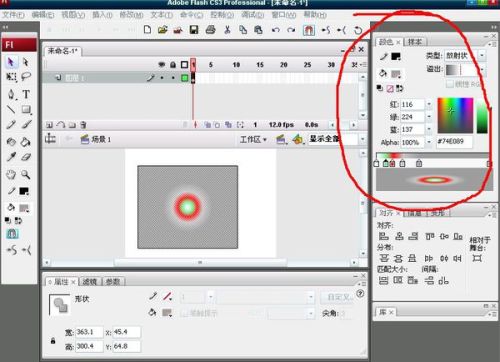Toggle the align To Stage button
The height and width of the screenshot is (362, 500).
click(477, 258)
